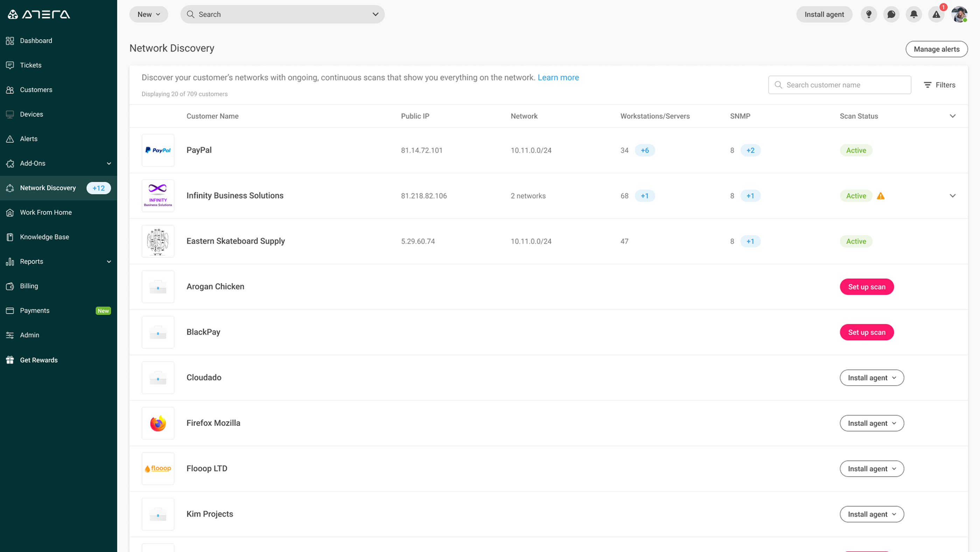Image resolution: width=980 pixels, height=552 pixels.
Task: Click Active status for Eastern Skateboard Supply
Action: click(856, 241)
